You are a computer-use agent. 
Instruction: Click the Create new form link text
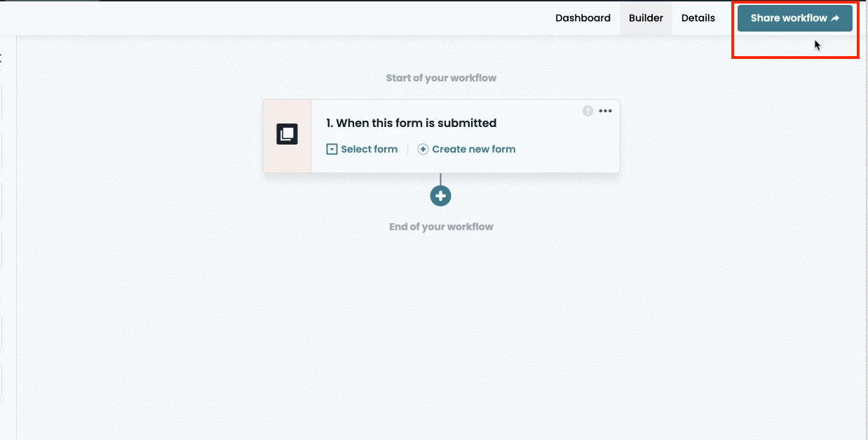[x=473, y=149]
